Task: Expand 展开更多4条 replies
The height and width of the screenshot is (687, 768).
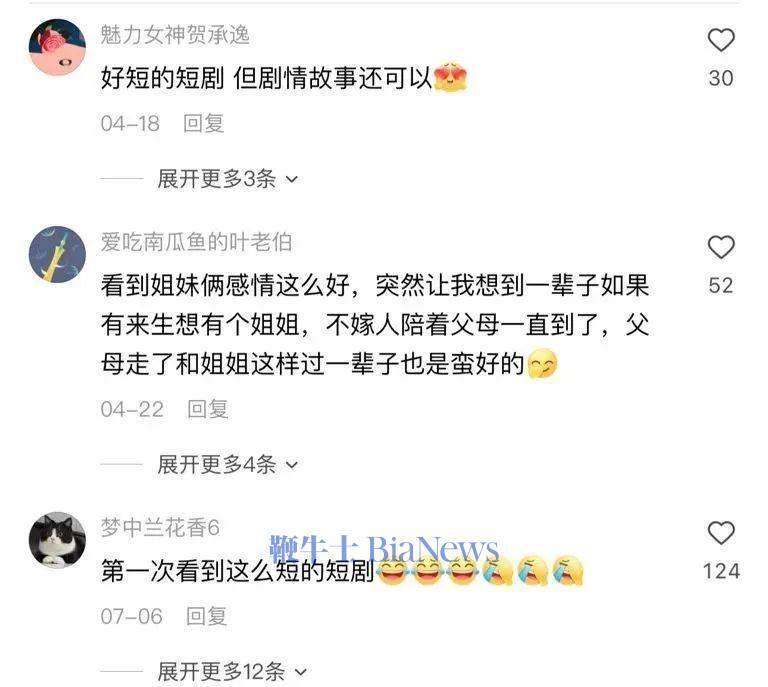Action: 227,464
